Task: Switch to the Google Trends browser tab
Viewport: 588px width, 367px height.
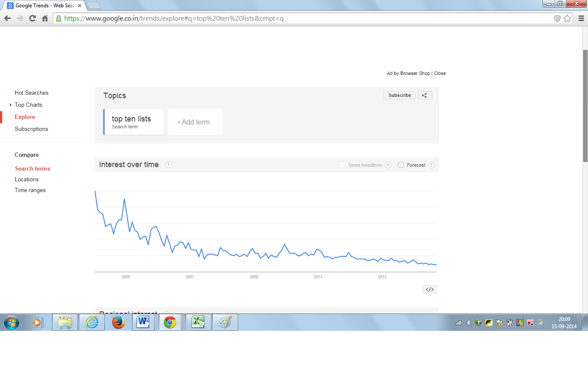Action: point(44,6)
